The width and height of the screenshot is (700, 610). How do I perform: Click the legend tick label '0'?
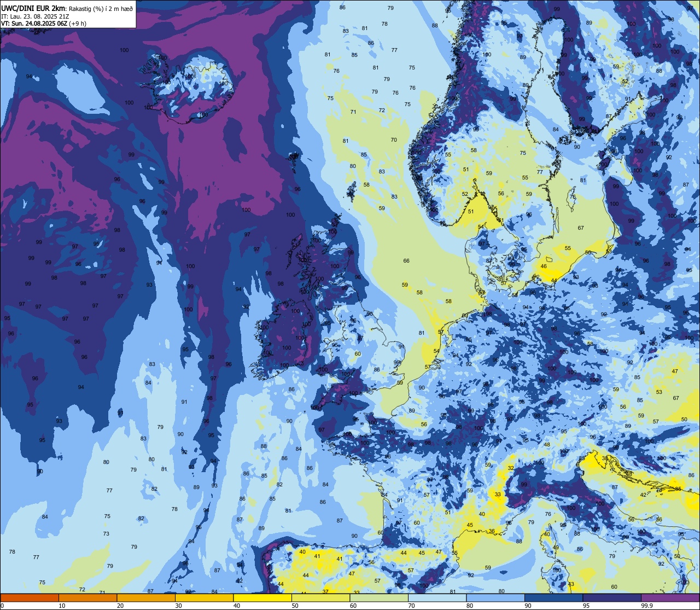2,606
